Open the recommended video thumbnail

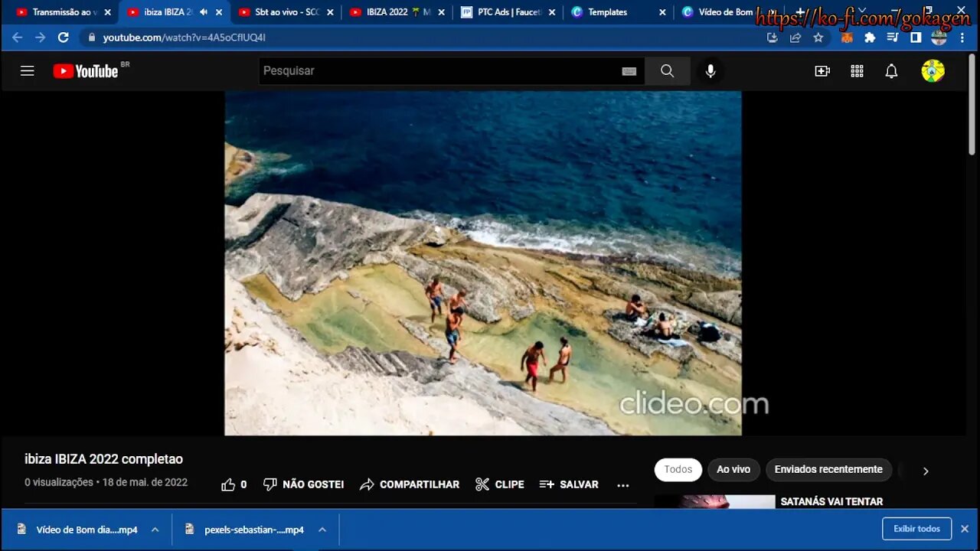point(715,501)
